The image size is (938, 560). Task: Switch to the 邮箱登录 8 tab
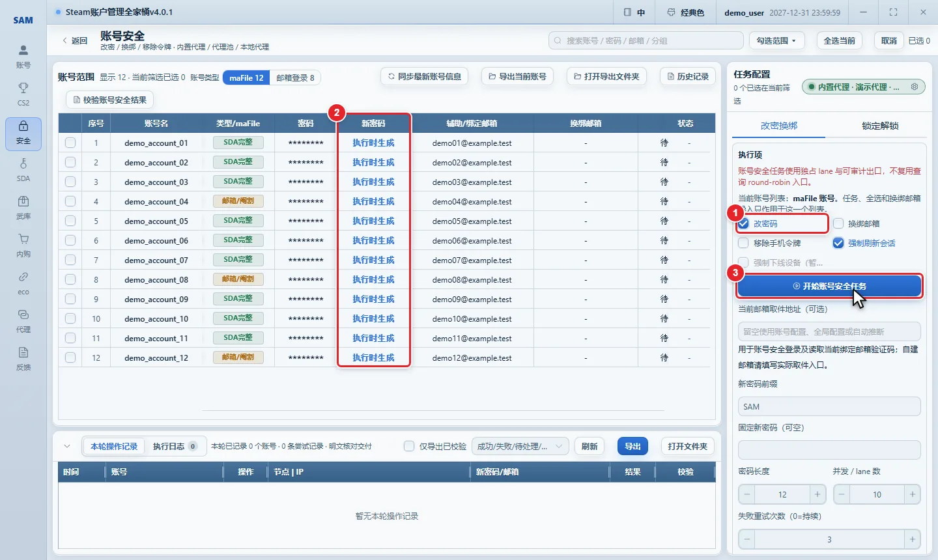pos(295,77)
